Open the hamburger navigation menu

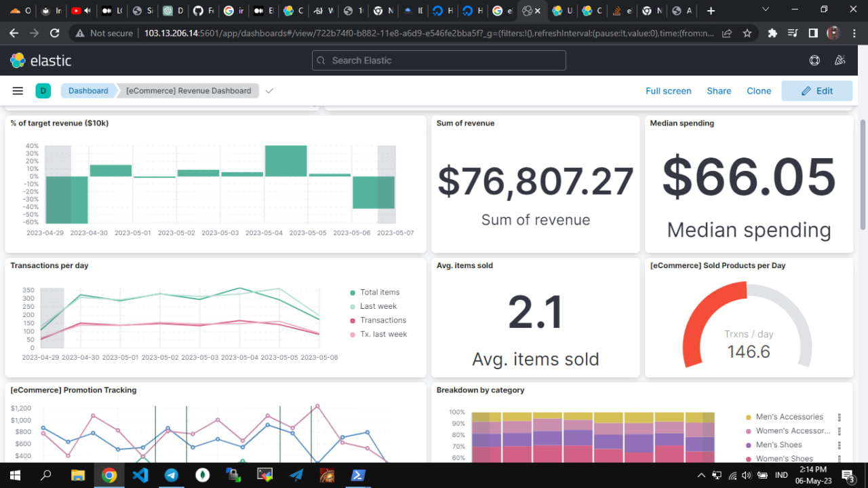tap(18, 91)
